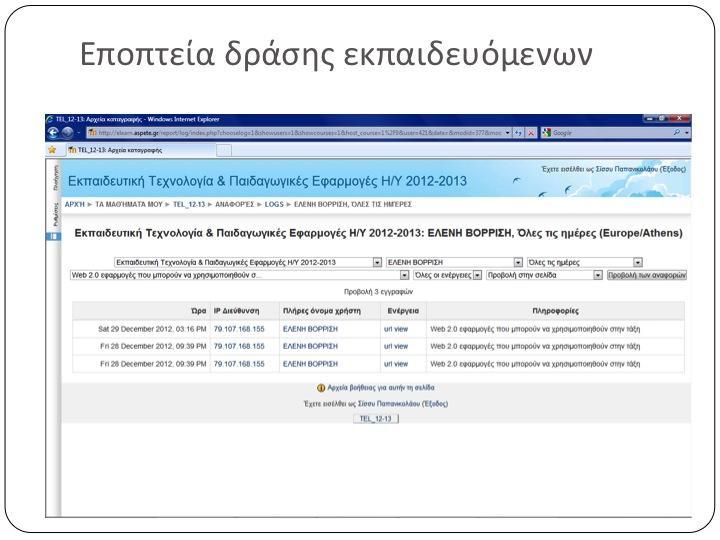Click the Αρχεία βοήθειας για αυτήν τη σελίδα link
This screenshot has height=540, width=720.
381,388
